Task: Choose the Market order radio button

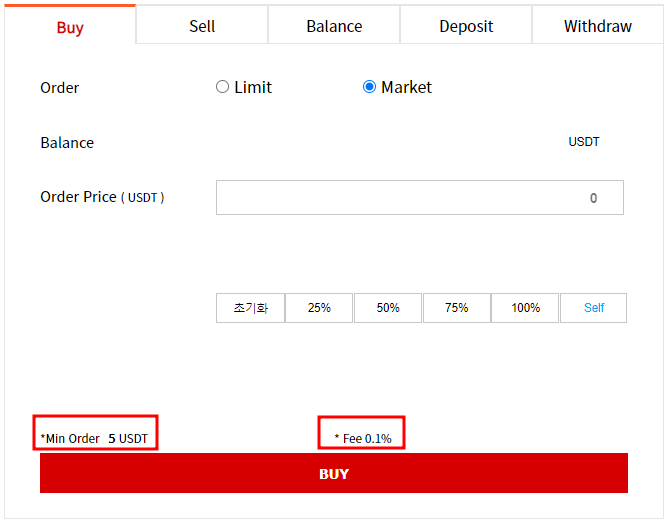Action: coord(370,87)
